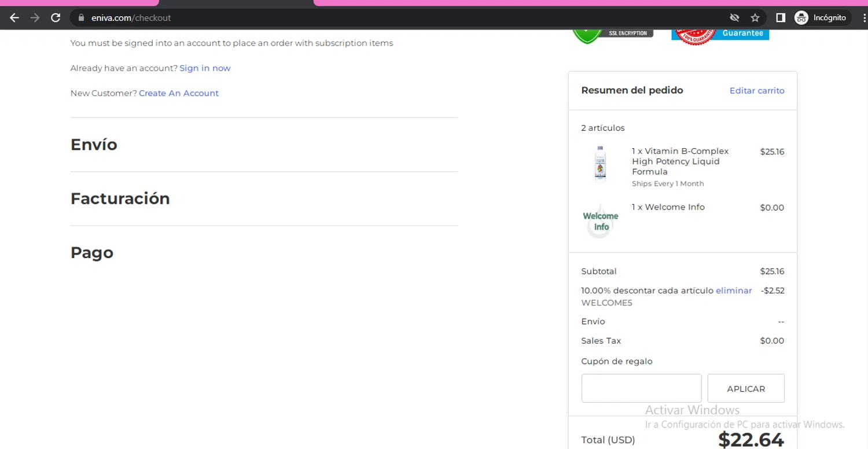Select the Sales Tax $0.00 value
This screenshot has height=449, width=868.
point(772,341)
